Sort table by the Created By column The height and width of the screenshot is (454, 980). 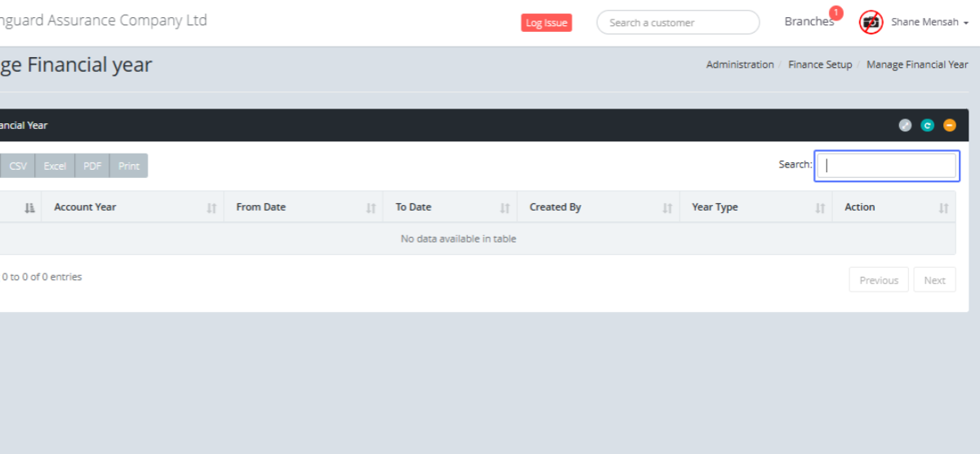point(598,207)
